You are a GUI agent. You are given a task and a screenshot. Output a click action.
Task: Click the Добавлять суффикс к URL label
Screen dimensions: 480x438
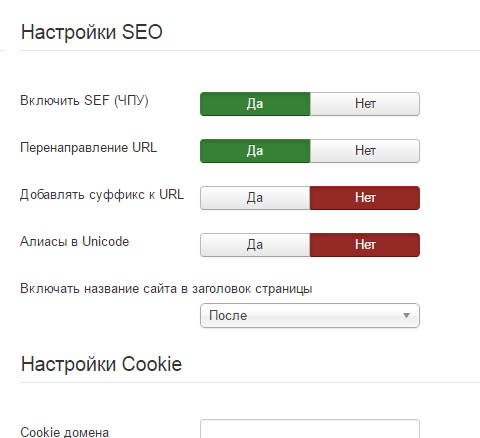pos(102,194)
